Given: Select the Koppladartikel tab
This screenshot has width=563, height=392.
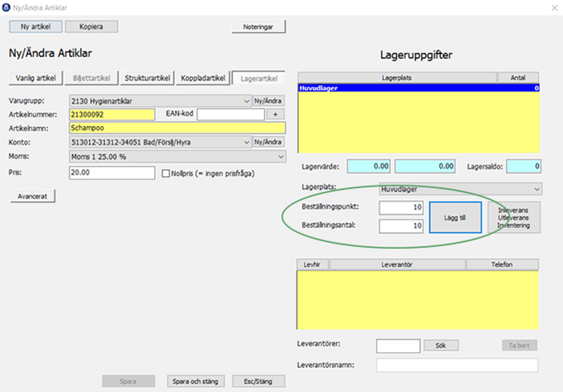Looking at the screenshot, I should (203, 78).
